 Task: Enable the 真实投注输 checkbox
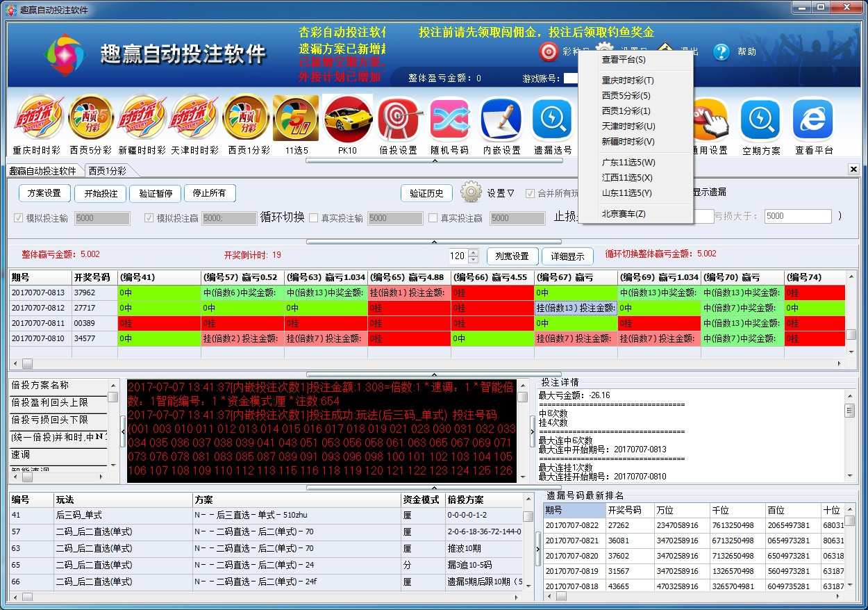314,217
